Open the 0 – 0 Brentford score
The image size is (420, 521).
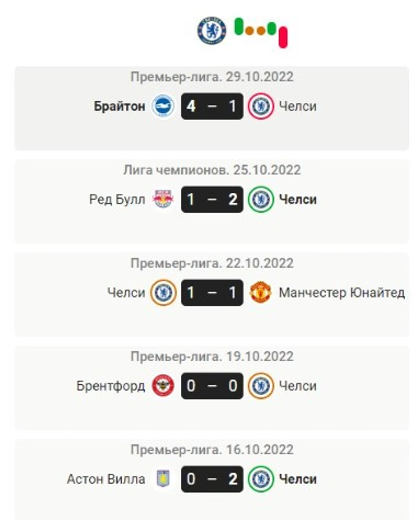tap(212, 385)
